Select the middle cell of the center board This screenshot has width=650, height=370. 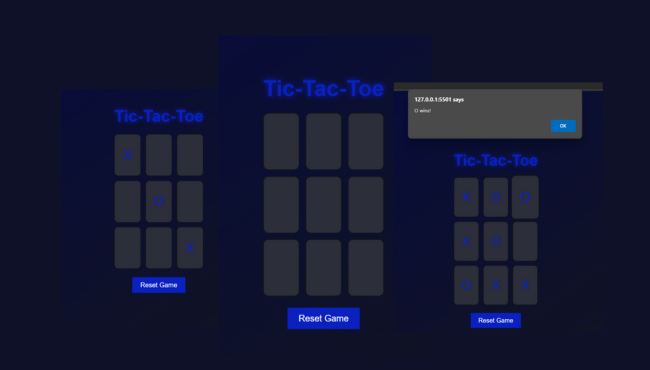323,205
